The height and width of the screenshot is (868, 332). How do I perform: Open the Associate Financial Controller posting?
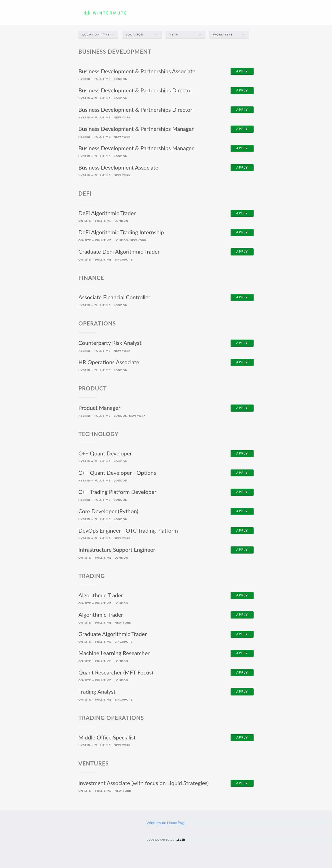pos(114,297)
